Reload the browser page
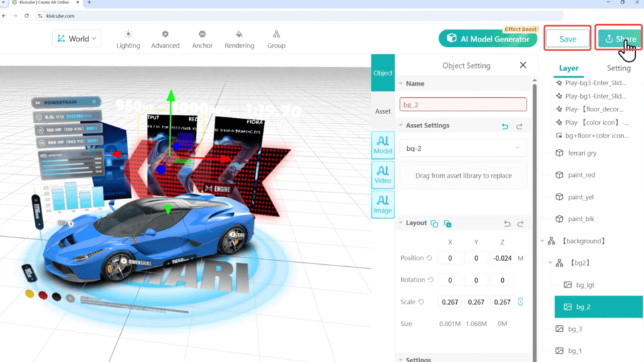 click(26, 15)
